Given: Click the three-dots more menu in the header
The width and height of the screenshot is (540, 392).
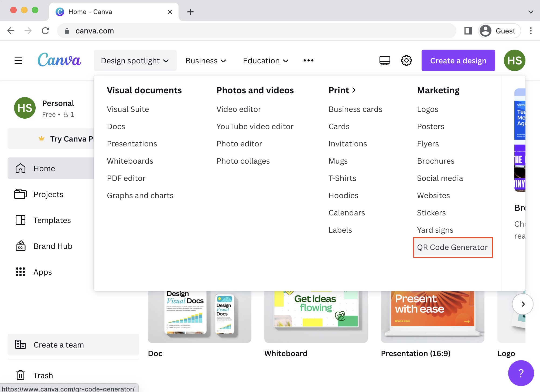Looking at the screenshot, I should 308,60.
